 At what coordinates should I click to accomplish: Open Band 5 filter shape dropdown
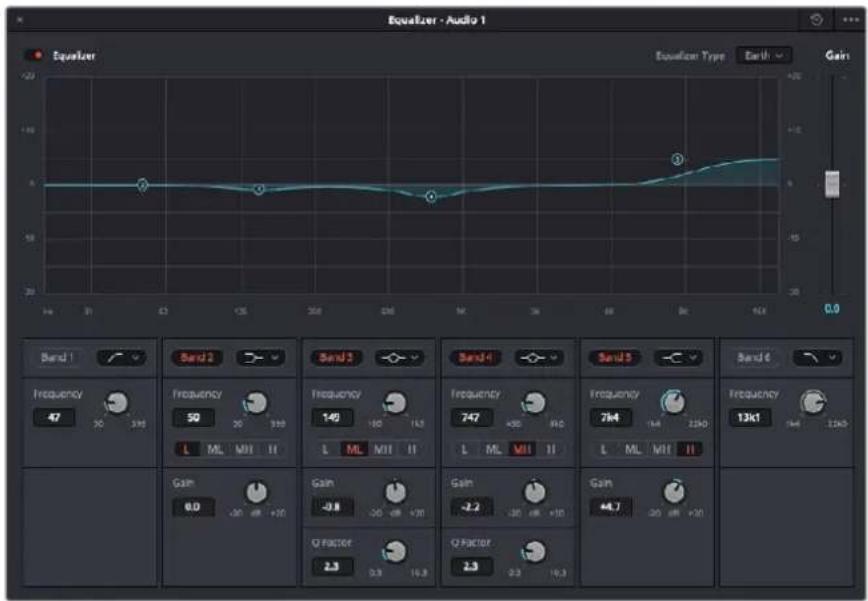coord(678,358)
